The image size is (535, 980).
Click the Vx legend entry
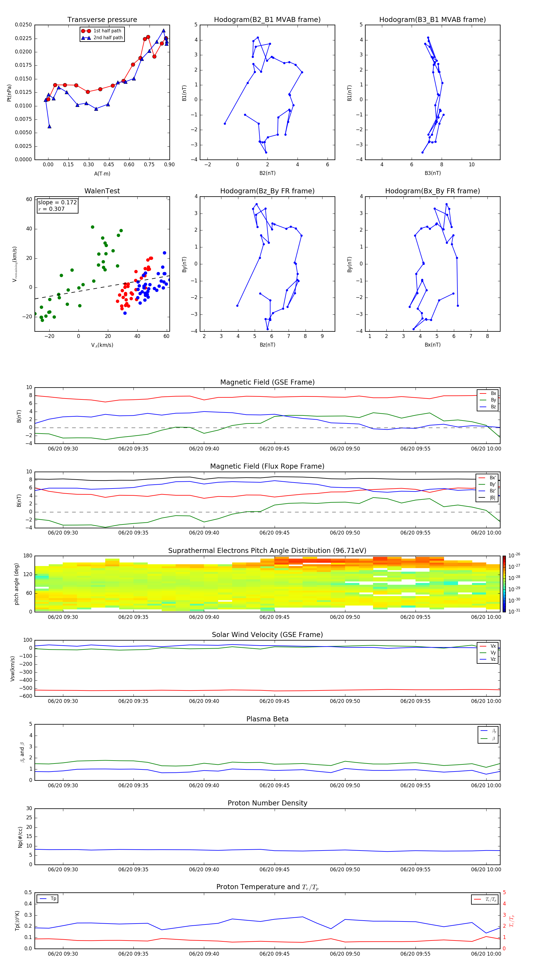pyautogui.click(x=488, y=646)
